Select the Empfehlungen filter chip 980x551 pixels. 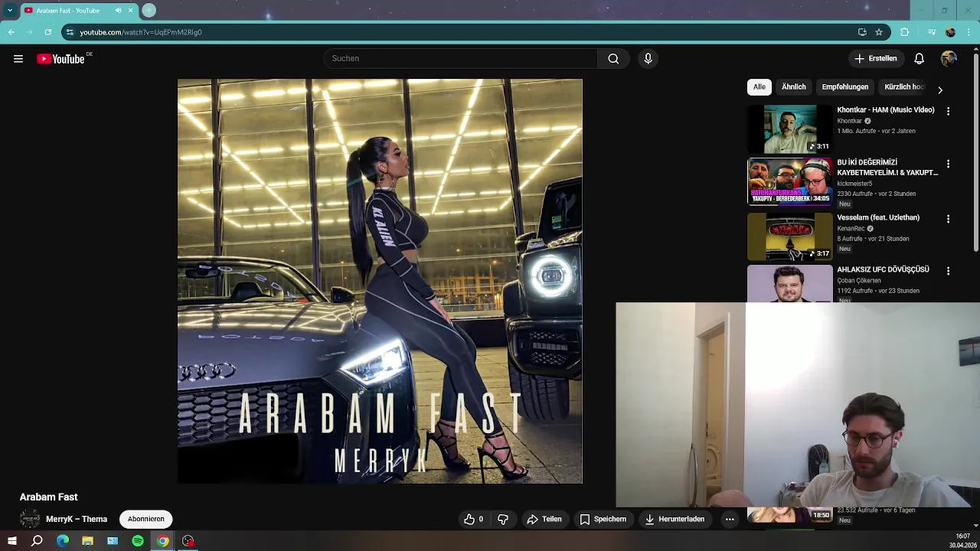(x=844, y=87)
